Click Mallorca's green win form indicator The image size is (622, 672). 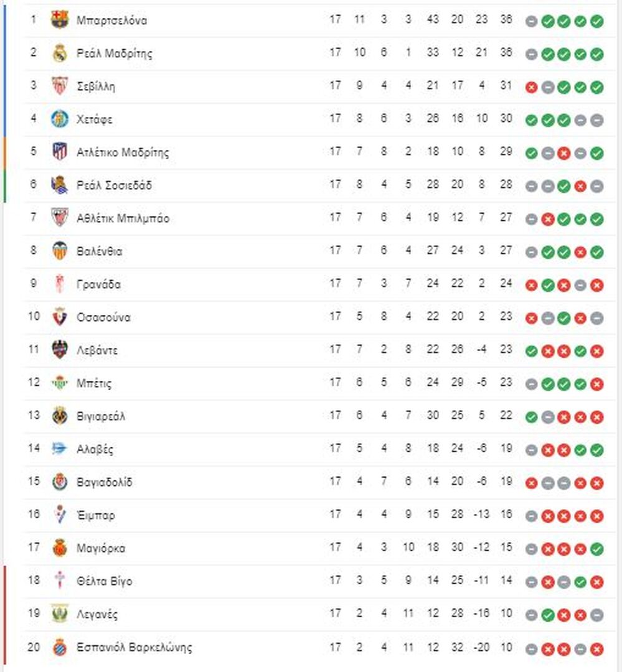tap(596, 549)
